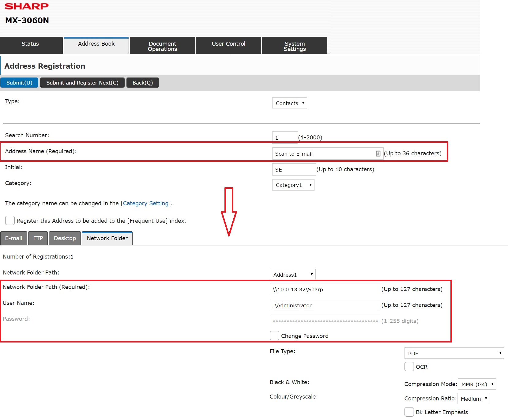The width and height of the screenshot is (508, 420).
Task: Select the E-mail destination tab
Action: (14, 238)
